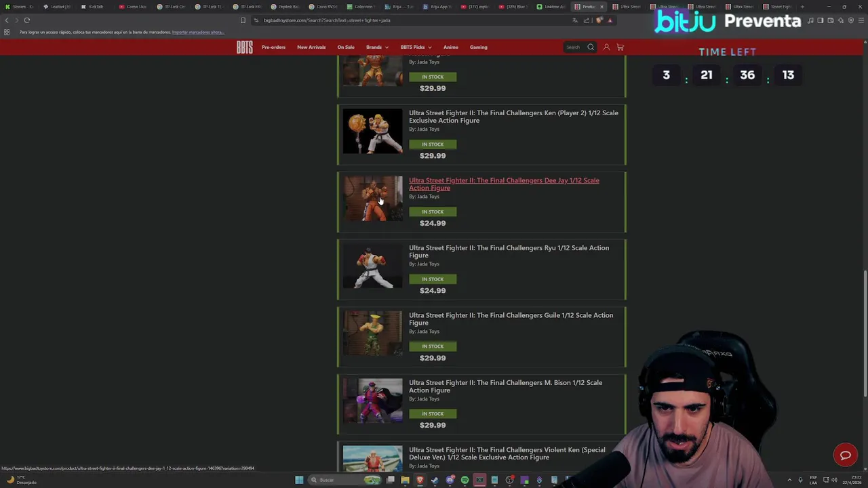Click In Stock button for Guile
The height and width of the screenshot is (488, 868).
tap(433, 346)
